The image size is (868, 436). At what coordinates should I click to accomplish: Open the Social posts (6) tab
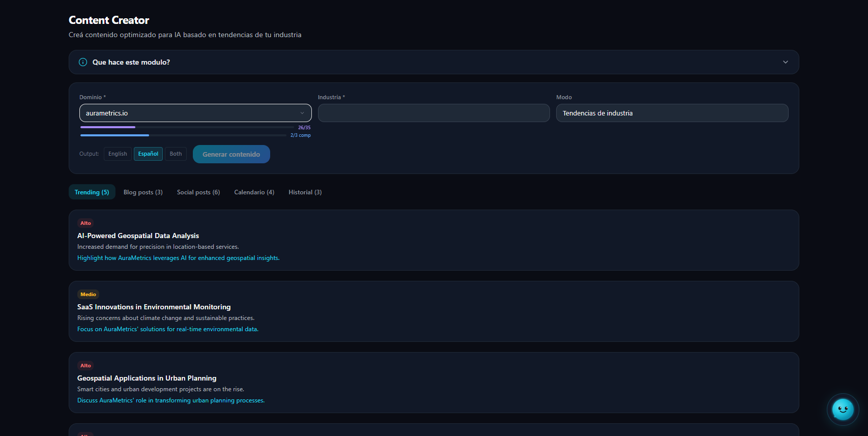click(198, 192)
